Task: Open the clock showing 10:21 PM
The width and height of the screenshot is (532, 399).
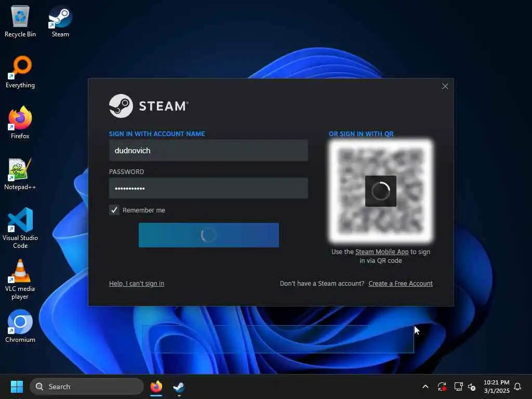Action: click(496, 387)
